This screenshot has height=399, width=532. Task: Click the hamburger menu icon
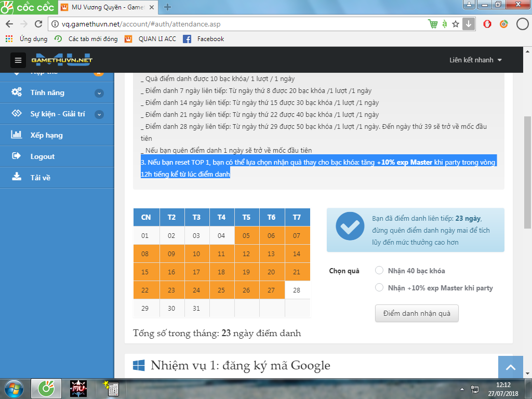tap(18, 60)
